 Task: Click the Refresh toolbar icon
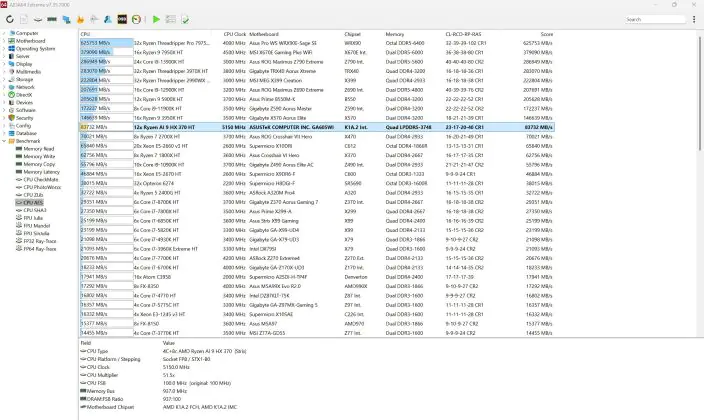click(9, 19)
